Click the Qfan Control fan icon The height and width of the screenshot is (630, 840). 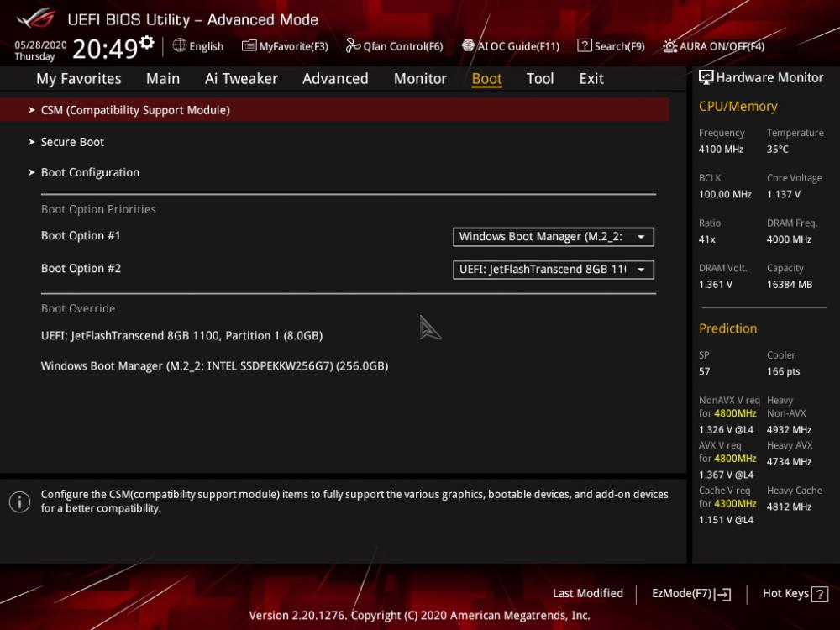pos(353,45)
